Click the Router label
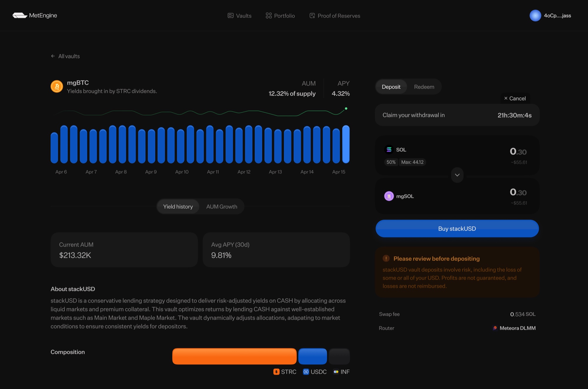Viewport: 588px width, 389px height. tap(386, 328)
